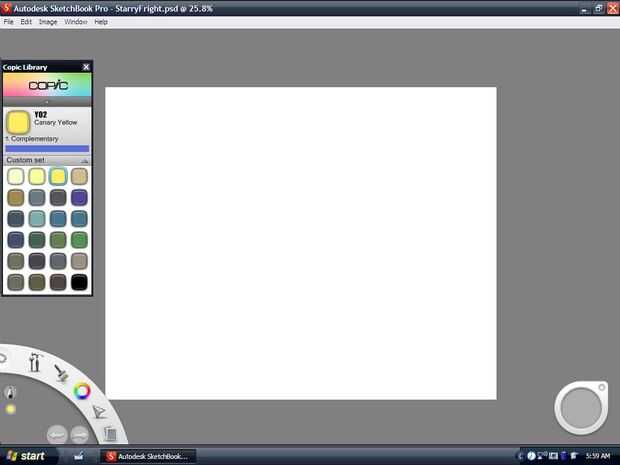Click the Custom set header label
Screen dimensions: 620x465
(26, 160)
